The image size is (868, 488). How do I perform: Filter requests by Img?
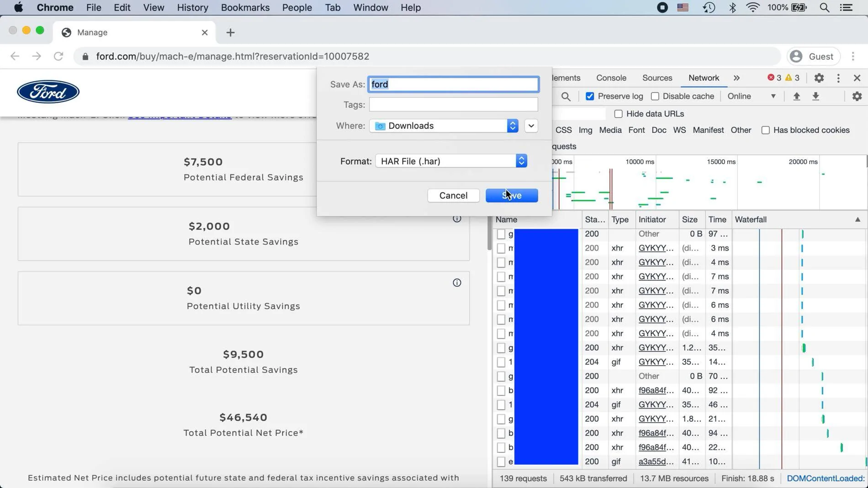[x=585, y=130]
